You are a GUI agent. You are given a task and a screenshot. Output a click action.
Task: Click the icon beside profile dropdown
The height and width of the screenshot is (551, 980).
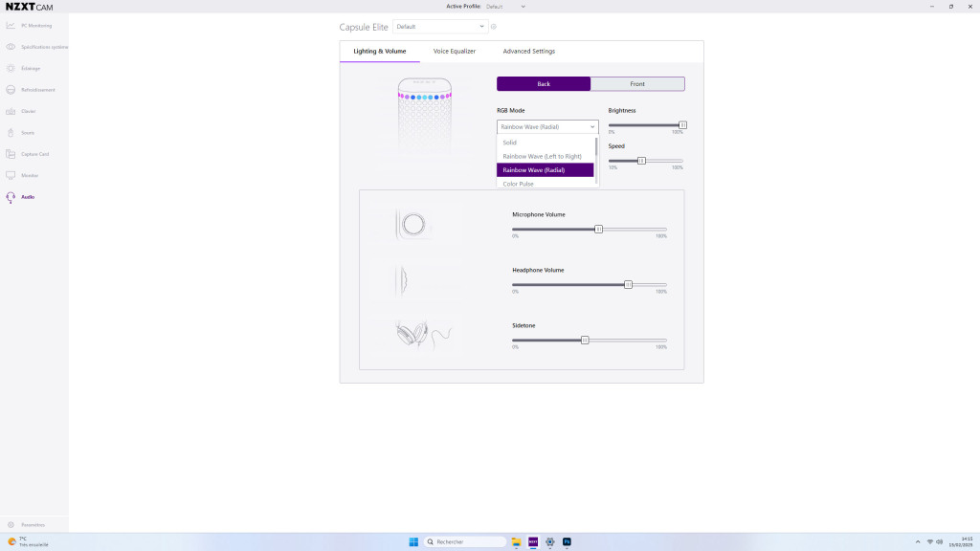tap(494, 27)
